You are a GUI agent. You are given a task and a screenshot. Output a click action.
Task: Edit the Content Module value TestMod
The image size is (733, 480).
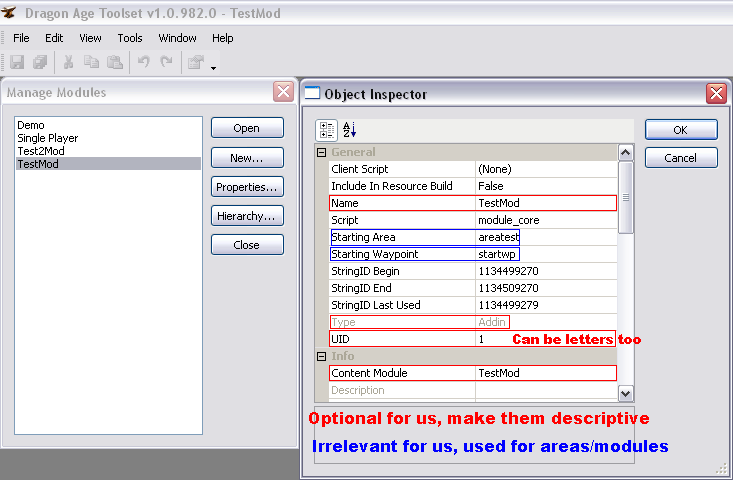[546, 373]
